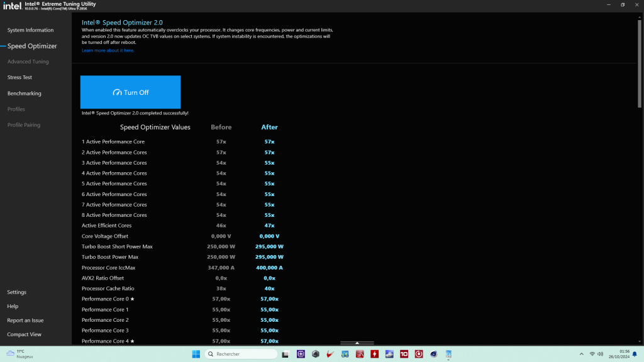The width and height of the screenshot is (644, 362).
Task: Open the Wi-Fi network tray icon
Action: coord(592,354)
